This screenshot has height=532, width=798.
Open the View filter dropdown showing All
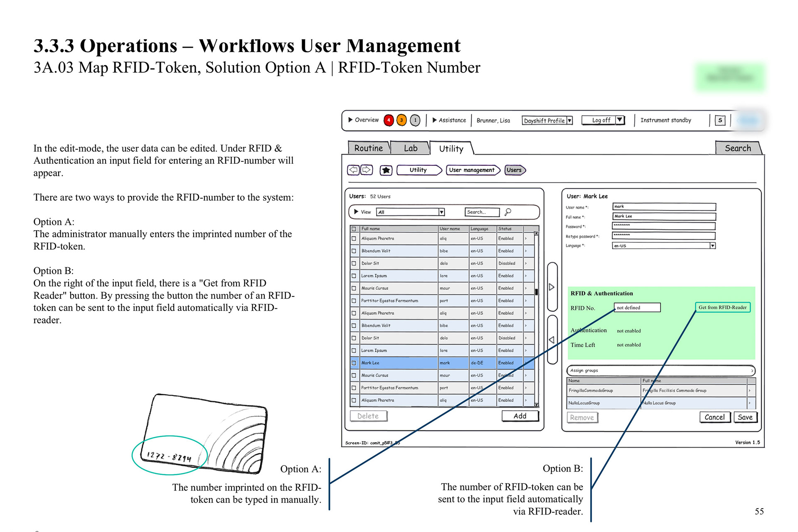pos(410,212)
